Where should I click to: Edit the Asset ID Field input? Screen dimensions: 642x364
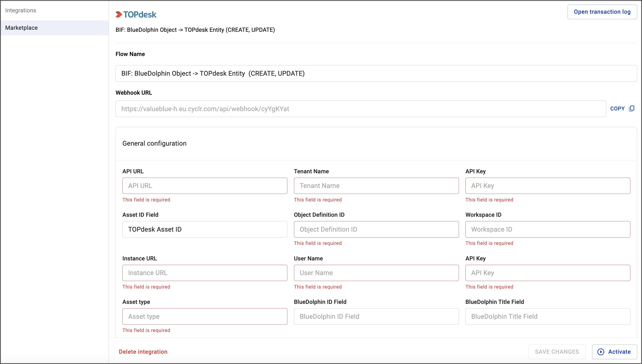click(205, 229)
